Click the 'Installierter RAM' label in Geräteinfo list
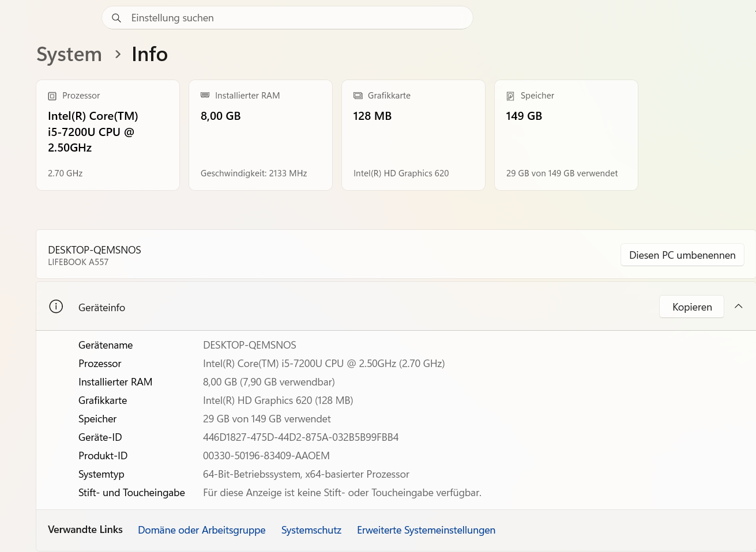Viewport: 756px width, 552px height. point(115,382)
